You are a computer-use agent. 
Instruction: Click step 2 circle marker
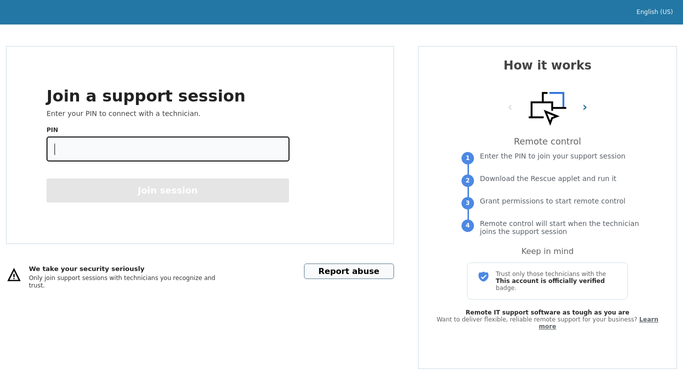(x=468, y=181)
